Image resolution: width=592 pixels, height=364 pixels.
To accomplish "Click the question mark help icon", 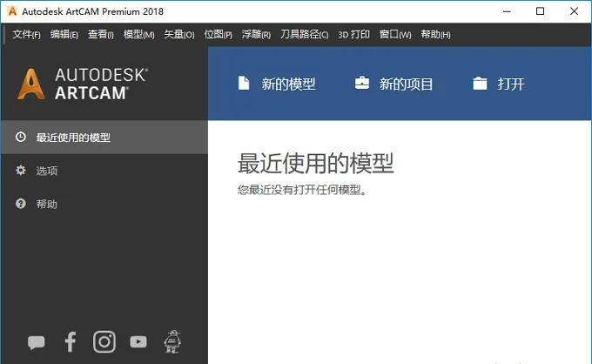I will click(x=21, y=204).
